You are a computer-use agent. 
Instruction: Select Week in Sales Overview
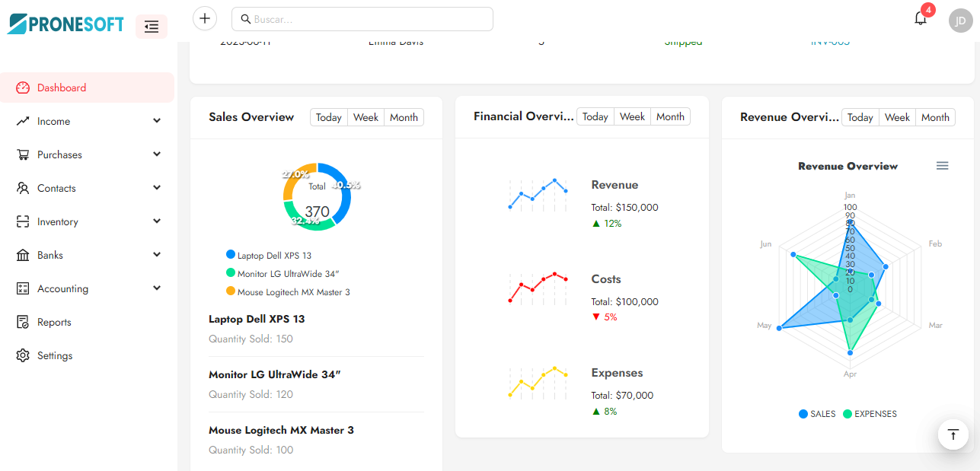click(x=366, y=117)
